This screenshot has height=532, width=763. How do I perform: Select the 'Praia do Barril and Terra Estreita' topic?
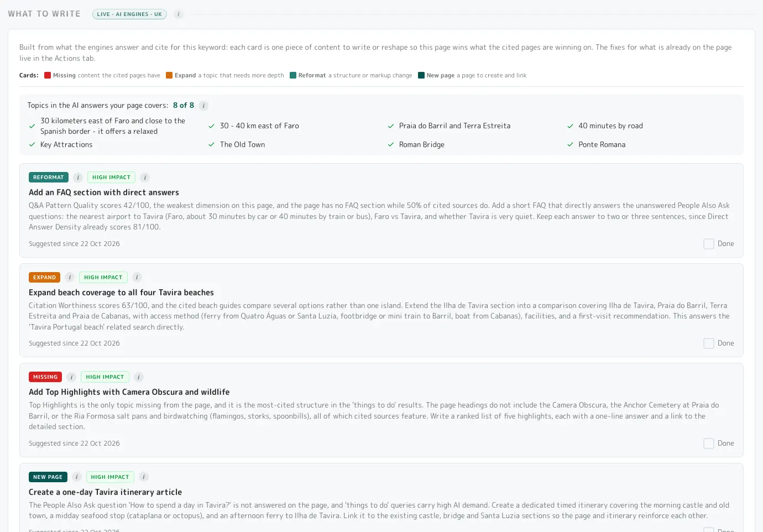tap(454, 126)
